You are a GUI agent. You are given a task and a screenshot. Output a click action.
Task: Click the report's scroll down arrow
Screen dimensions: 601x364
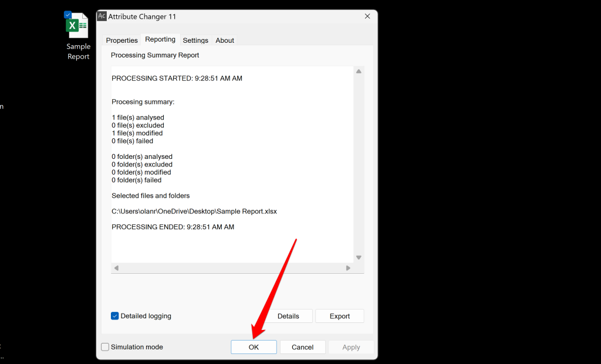(x=359, y=257)
